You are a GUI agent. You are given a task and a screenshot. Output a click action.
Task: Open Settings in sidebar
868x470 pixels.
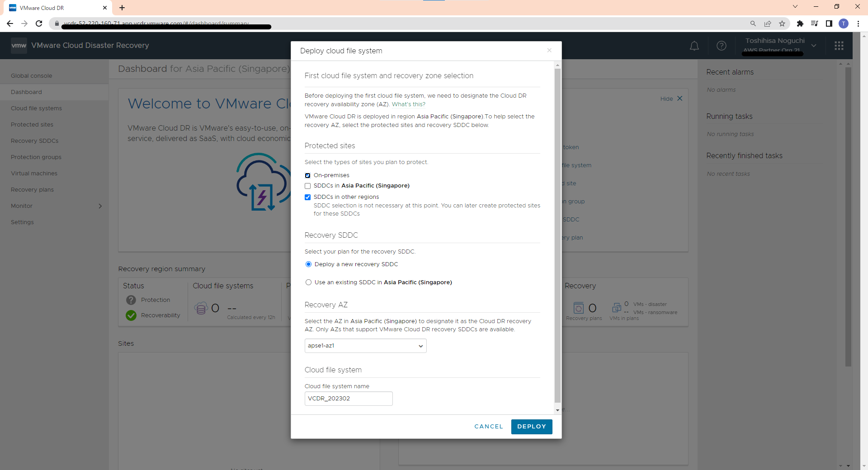click(x=22, y=222)
